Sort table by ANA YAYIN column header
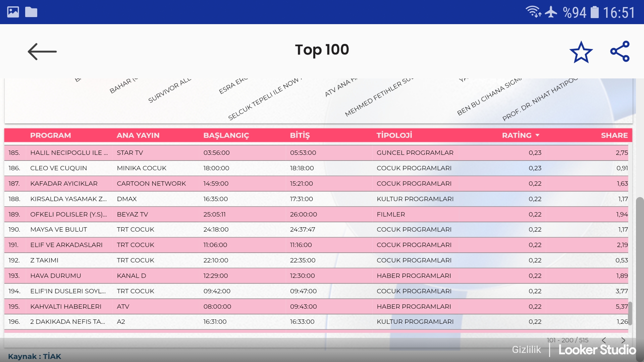This screenshot has height=362, width=644. [x=138, y=135]
